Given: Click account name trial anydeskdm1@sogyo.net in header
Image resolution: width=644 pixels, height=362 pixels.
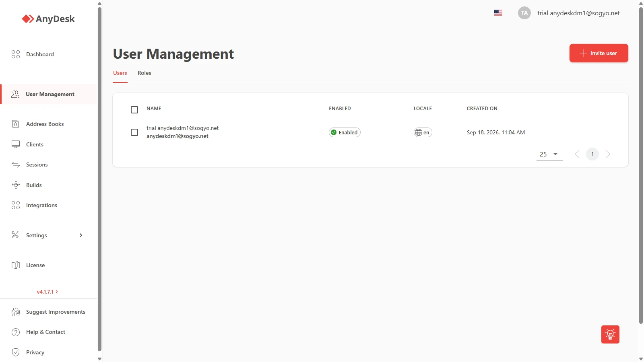Looking at the screenshot, I should [x=578, y=13].
